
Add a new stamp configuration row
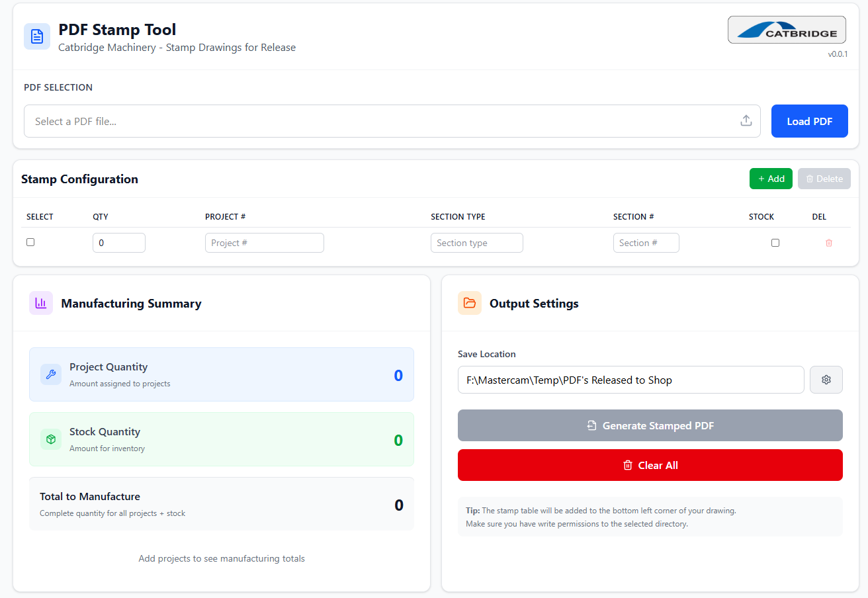pos(771,179)
